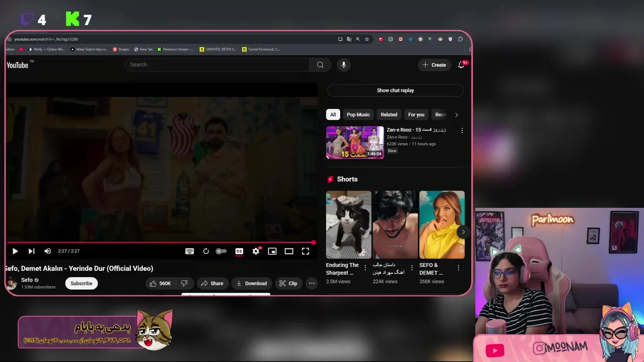
Task: Open the Tunnel Formwork bookmark
Action: click(x=261, y=49)
